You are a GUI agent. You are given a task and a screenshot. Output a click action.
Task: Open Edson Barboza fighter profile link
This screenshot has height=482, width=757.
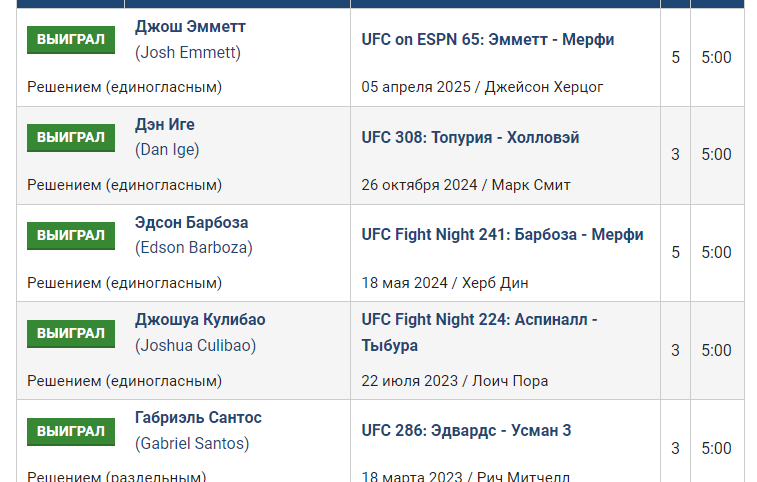[x=191, y=223]
